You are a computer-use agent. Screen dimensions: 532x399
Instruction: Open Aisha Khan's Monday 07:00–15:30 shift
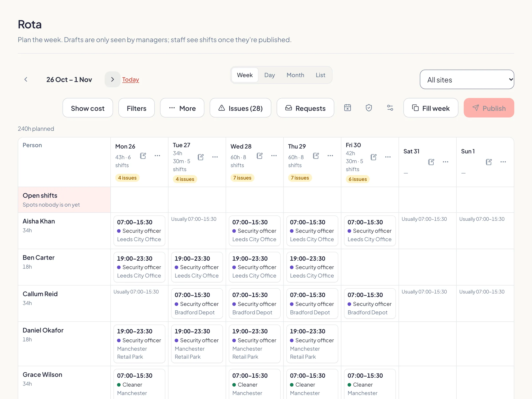139,231
